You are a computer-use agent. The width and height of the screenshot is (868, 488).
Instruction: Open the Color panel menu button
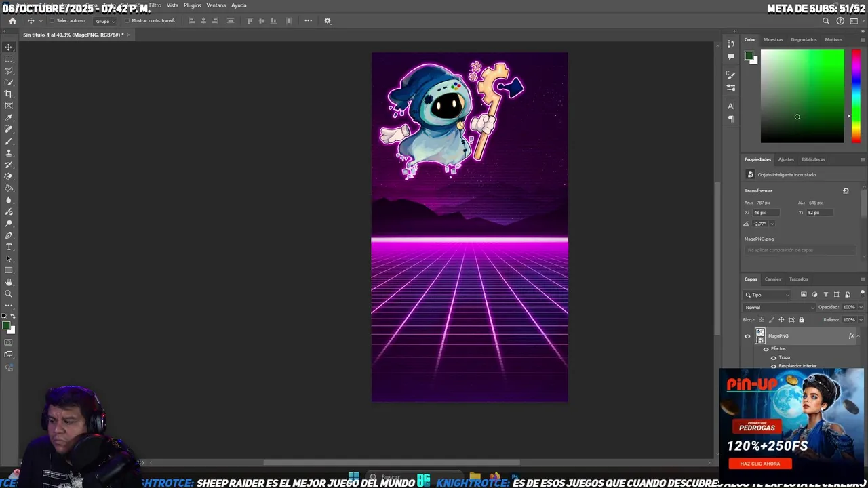tap(863, 40)
